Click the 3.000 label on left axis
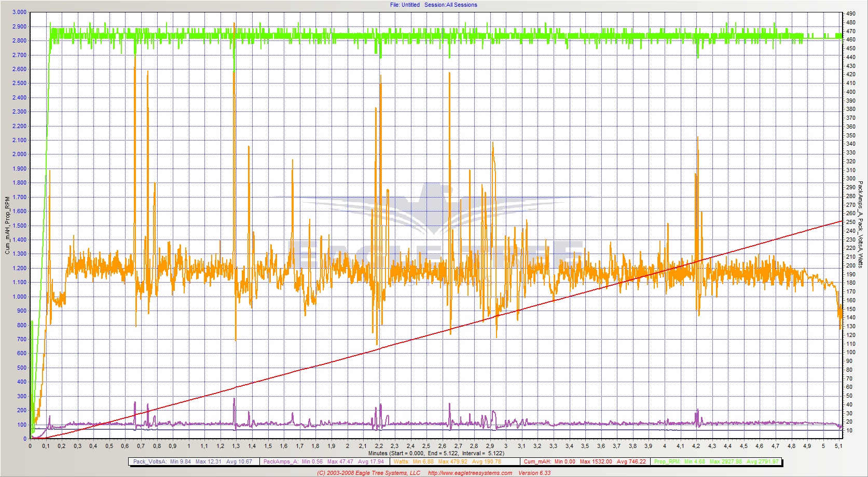 [x=19, y=12]
